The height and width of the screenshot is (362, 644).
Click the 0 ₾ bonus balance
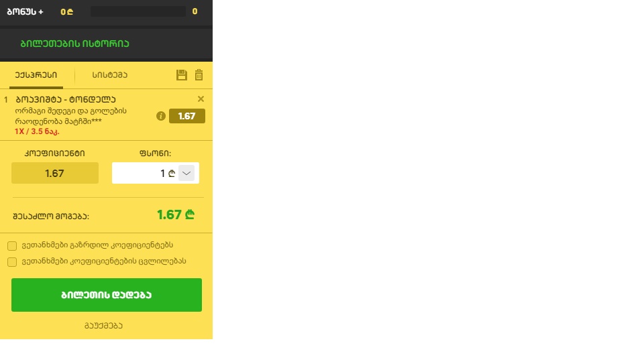click(67, 12)
